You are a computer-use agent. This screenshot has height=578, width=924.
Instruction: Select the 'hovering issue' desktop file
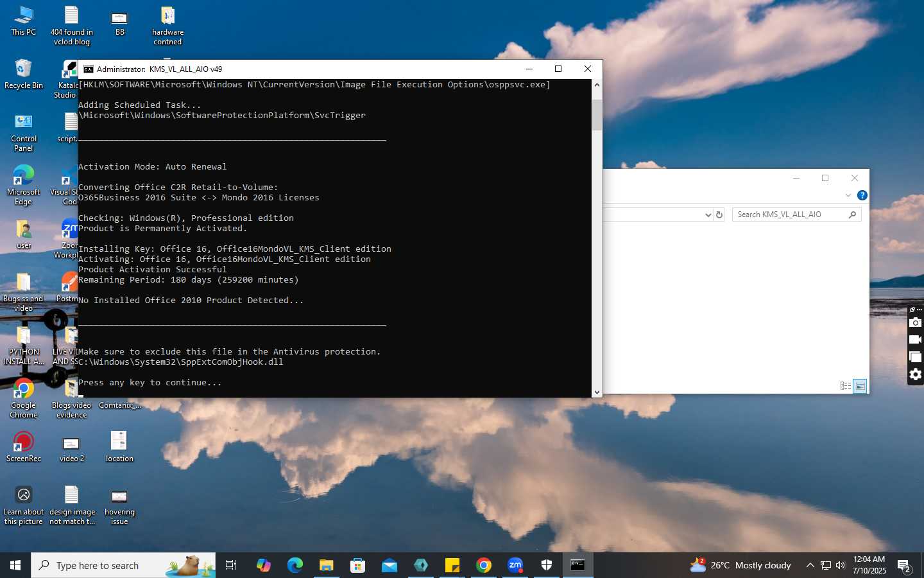pos(119,507)
